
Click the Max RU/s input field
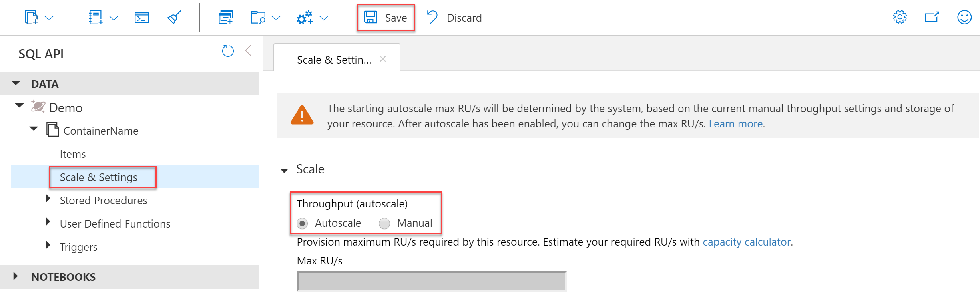click(x=431, y=282)
